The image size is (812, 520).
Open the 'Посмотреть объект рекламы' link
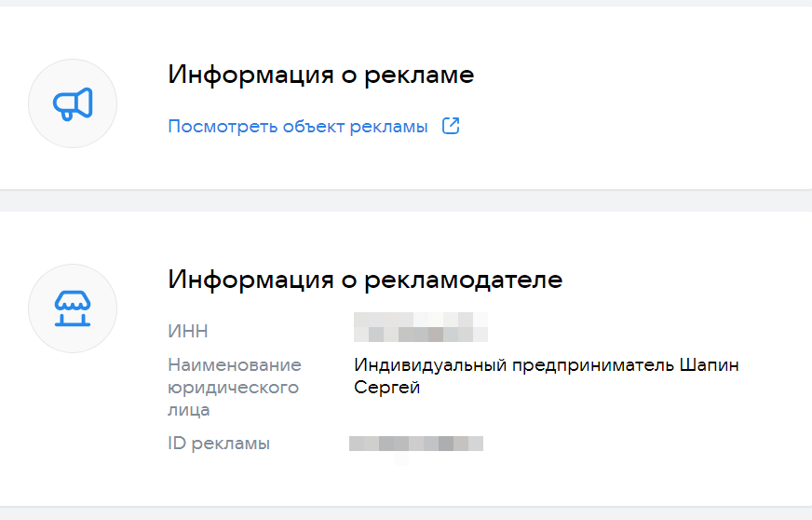pyautogui.click(x=297, y=127)
